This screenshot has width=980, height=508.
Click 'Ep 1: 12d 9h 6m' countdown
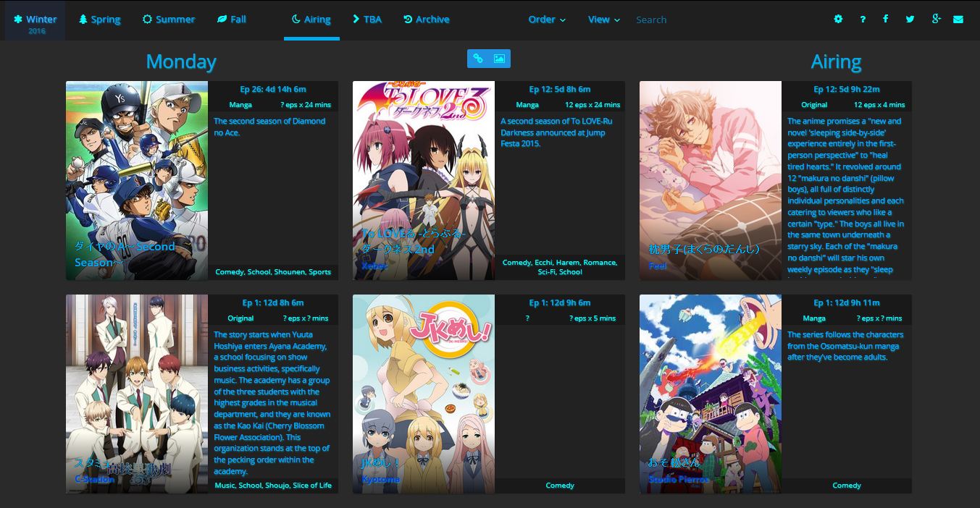[560, 302]
